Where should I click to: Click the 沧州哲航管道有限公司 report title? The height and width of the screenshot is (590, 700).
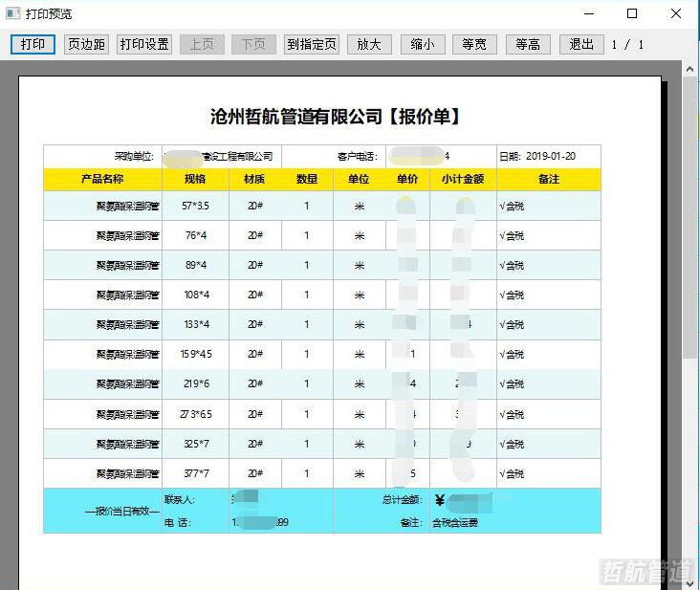335,117
